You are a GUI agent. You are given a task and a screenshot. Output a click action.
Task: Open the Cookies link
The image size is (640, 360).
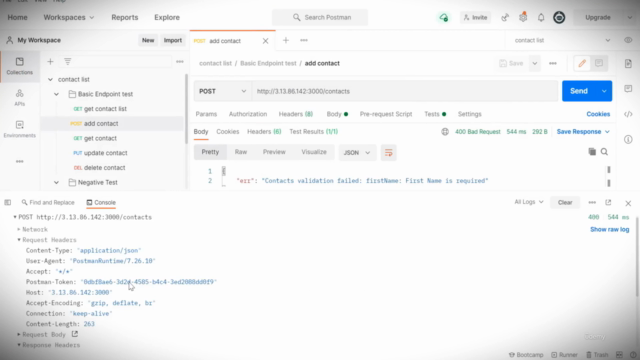click(x=598, y=114)
